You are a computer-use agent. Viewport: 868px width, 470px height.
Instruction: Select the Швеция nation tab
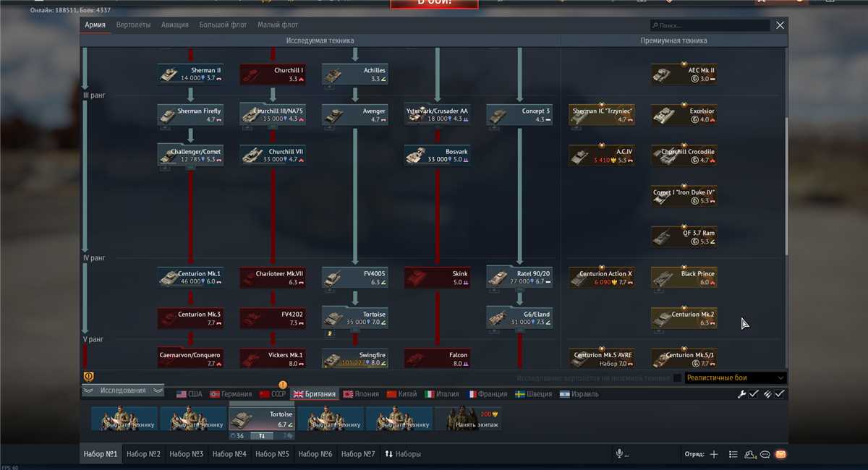pos(535,394)
